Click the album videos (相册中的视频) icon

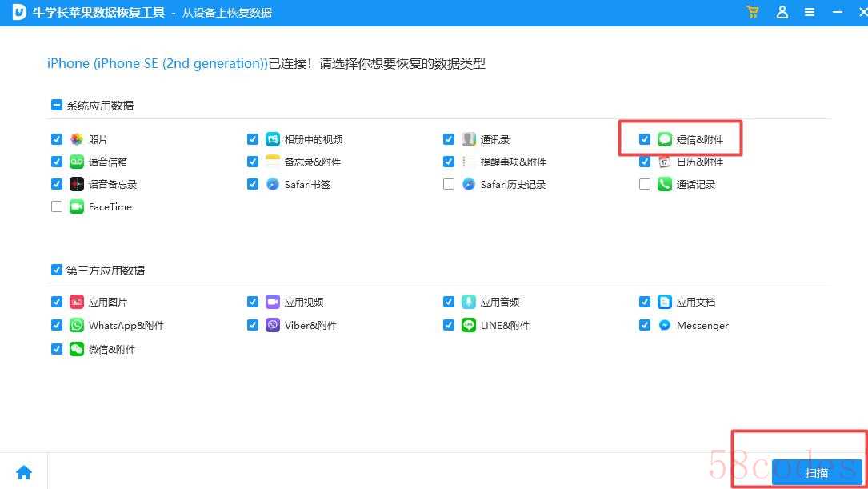click(272, 139)
